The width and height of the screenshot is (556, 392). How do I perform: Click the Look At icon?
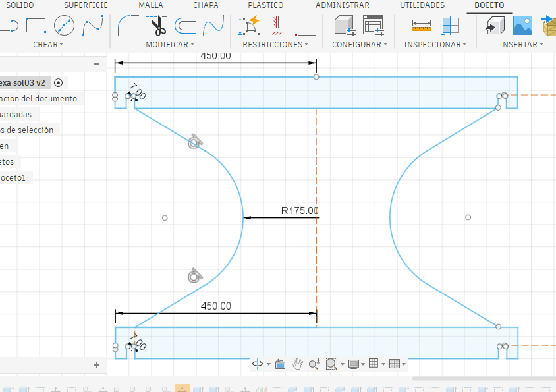[280, 364]
